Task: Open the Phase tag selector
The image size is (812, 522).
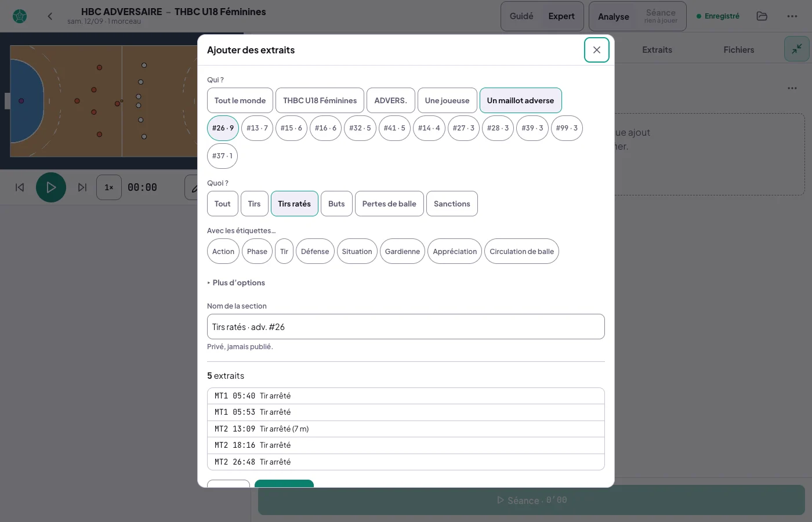Action: 257,251
